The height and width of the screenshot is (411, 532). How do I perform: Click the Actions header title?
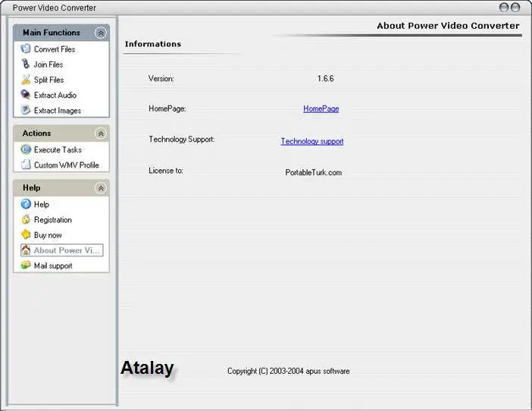coord(36,133)
